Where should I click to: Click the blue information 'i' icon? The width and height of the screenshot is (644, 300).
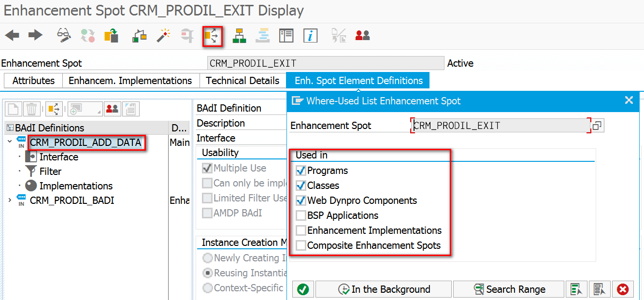click(310, 36)
